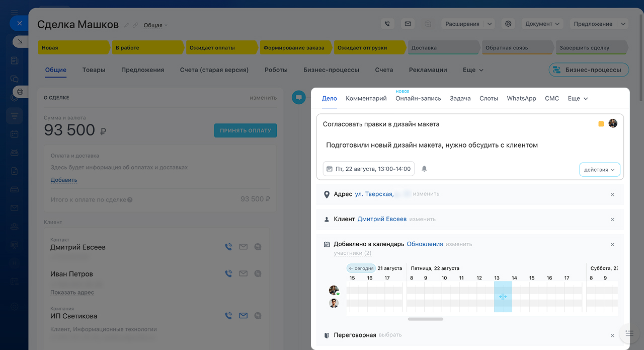Select the Доставка stage
Screen dimensions: 644x350
444,48
